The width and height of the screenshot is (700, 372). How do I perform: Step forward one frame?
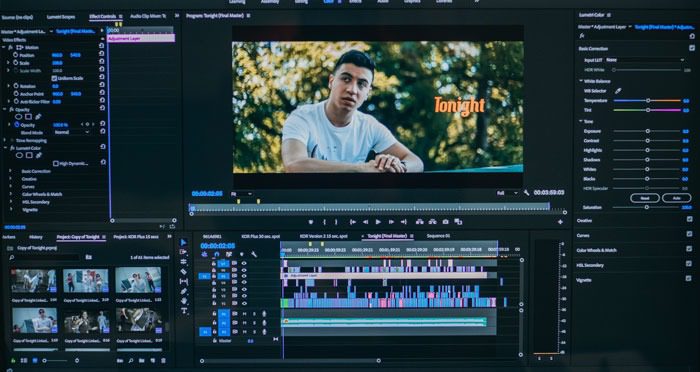(391, 222)
